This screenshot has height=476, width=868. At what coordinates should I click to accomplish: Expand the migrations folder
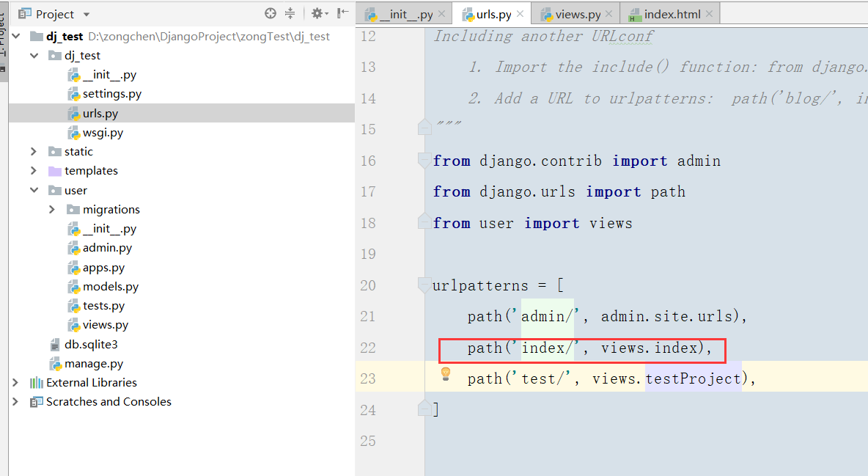coord(52,210)
